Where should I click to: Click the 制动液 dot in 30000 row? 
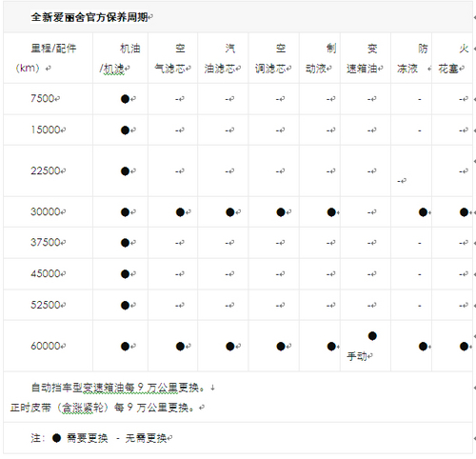point(331,212)
